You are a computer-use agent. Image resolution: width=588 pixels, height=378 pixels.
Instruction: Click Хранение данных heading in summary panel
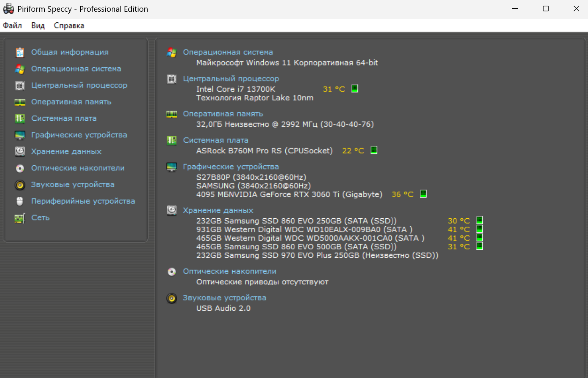218,210
